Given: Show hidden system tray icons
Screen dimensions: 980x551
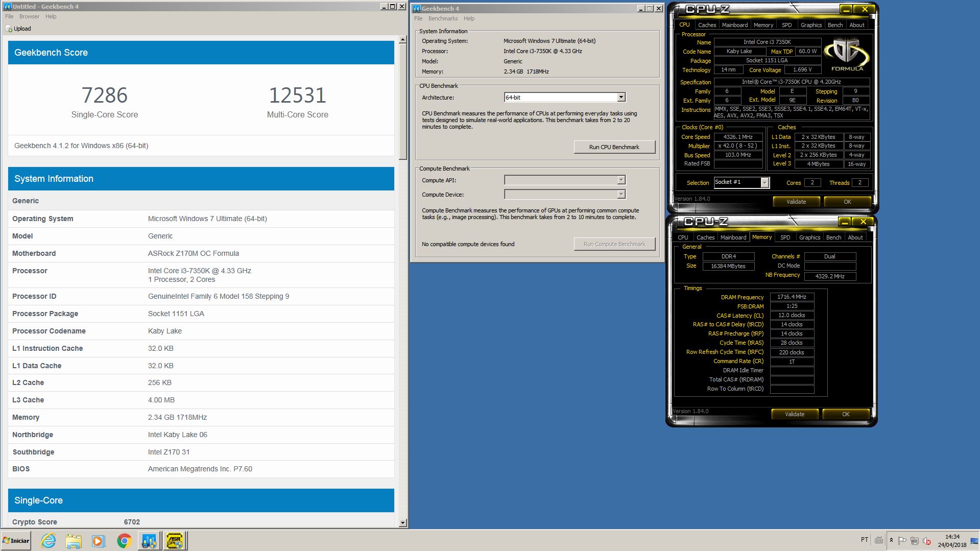Looking at the screenshot, I should pos(891,540).
